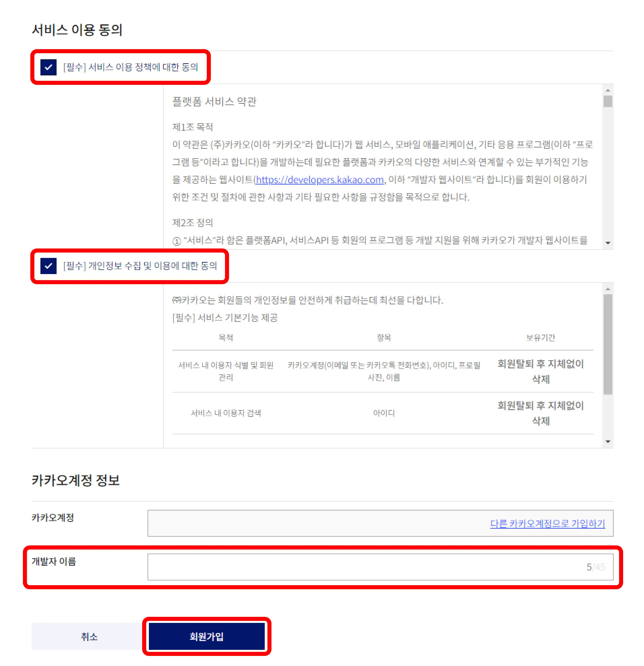Click the 플랫폼 서비스 약관 heading
The image size is (644, 666).
pos(214,101)
